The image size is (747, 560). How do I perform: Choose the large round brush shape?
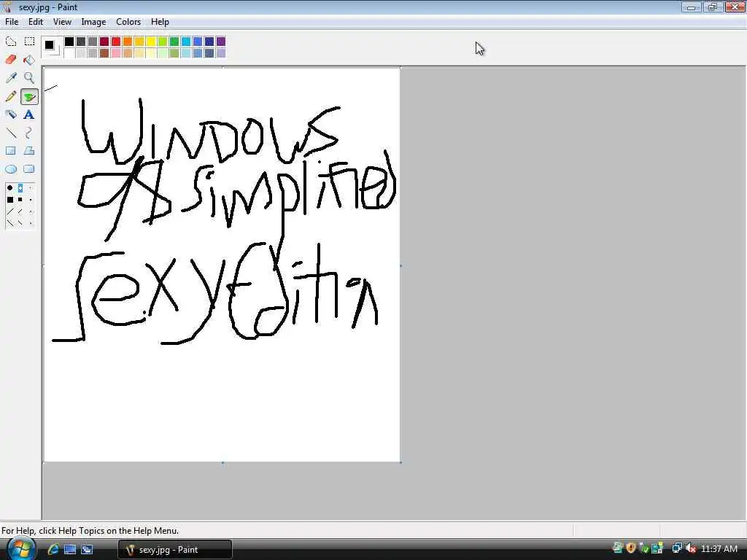pos(10,188)
